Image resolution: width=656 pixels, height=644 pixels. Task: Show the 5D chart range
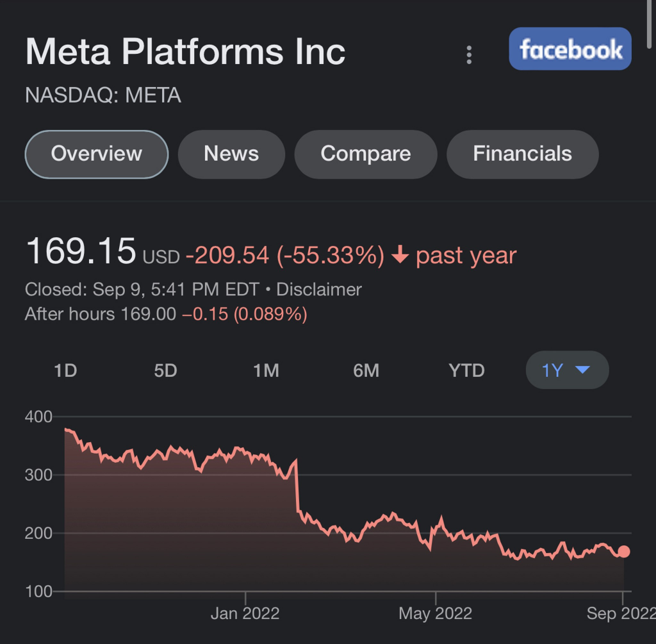click(165, 370)
